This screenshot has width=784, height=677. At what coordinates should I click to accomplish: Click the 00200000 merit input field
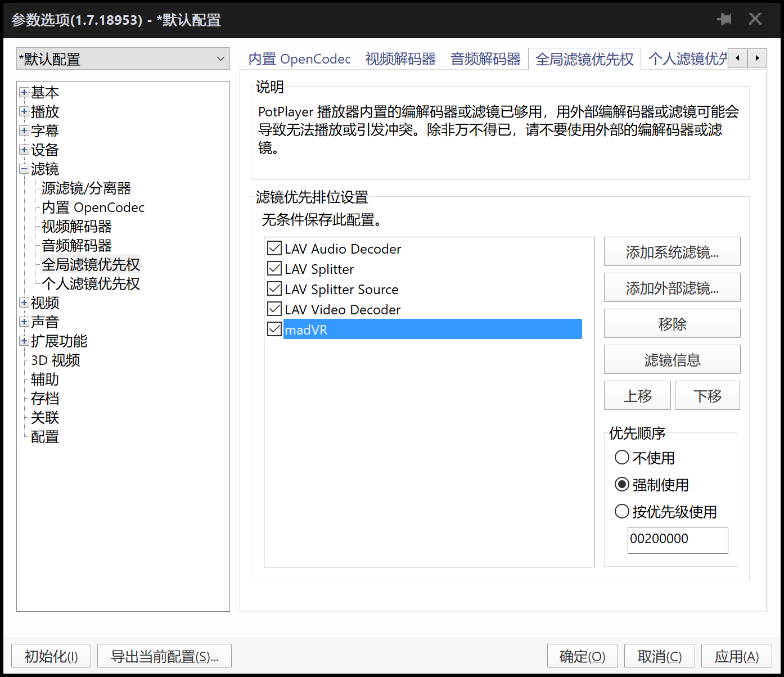pyautogui.click(x=677, y=540)
